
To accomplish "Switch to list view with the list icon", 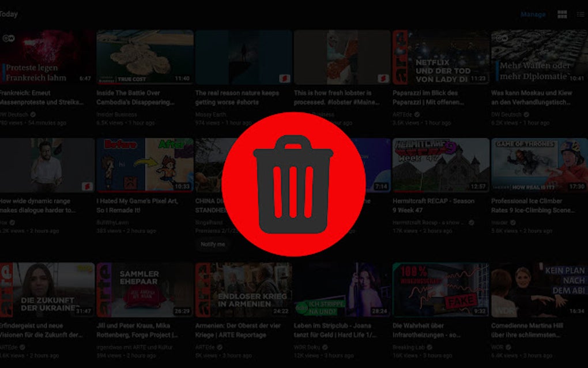I will (x=581, y=14).
